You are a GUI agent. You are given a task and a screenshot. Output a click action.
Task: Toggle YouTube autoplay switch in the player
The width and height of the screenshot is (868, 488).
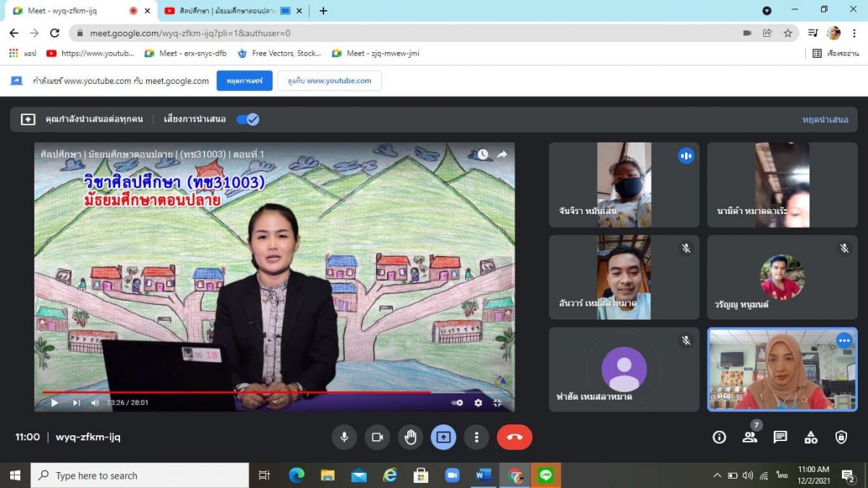point(457,403)
